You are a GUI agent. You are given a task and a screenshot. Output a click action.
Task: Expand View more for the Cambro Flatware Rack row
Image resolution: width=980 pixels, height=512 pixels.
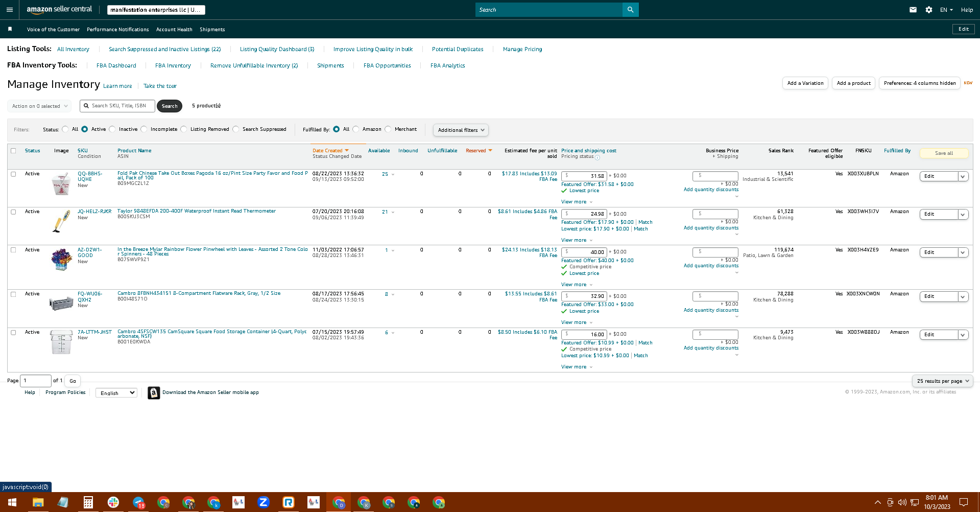pyautogui.click(x=577, y=322)
